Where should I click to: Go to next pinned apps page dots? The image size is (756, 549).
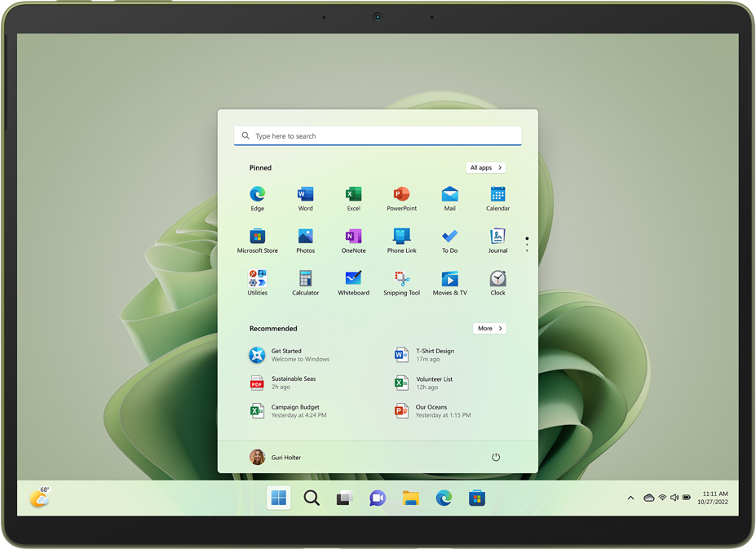(x=527, y=245)
